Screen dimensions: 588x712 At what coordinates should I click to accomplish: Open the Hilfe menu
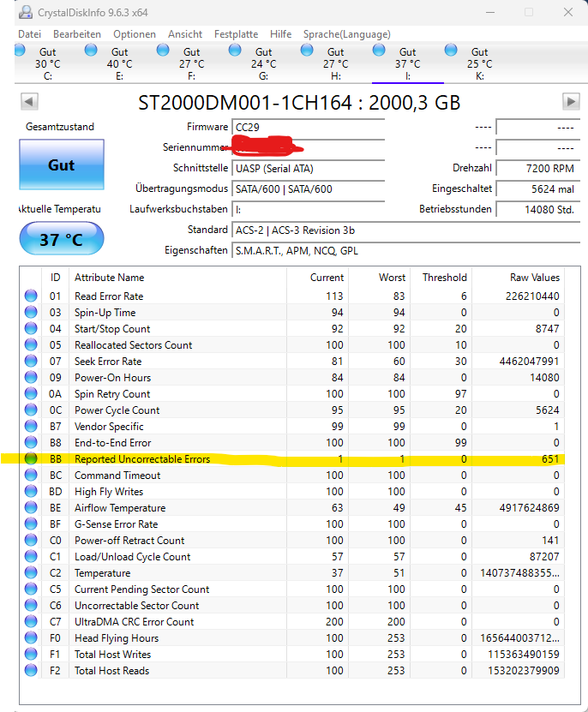click(x=281, y=34)
